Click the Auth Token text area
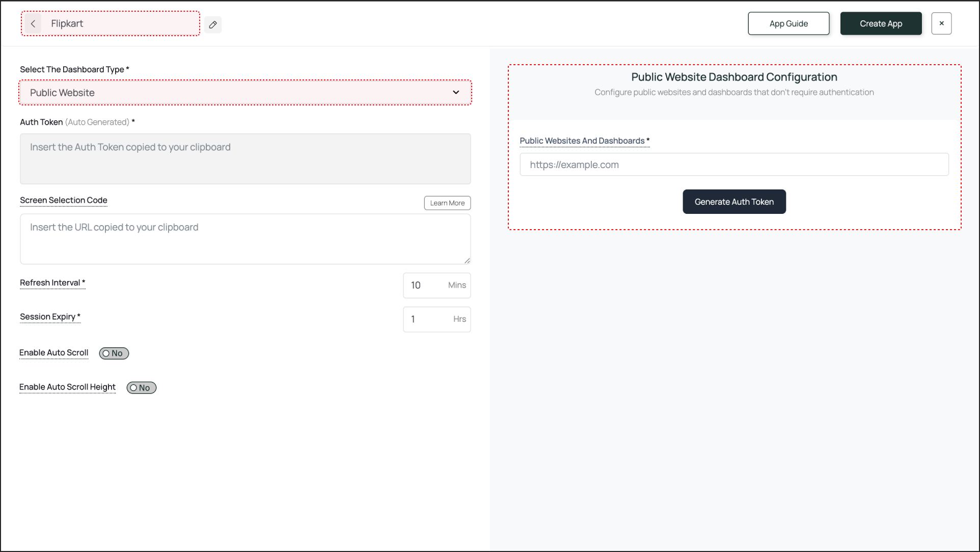 (245, 159)
